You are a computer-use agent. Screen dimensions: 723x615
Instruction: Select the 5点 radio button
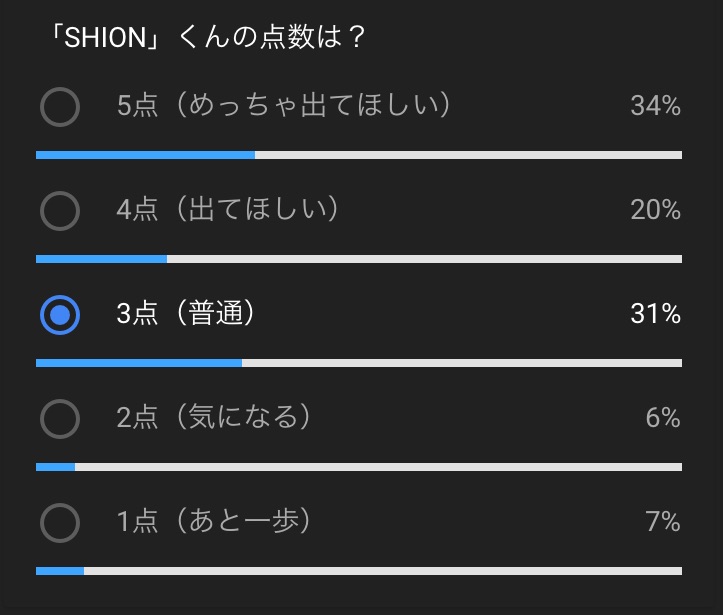coord(60,107)
